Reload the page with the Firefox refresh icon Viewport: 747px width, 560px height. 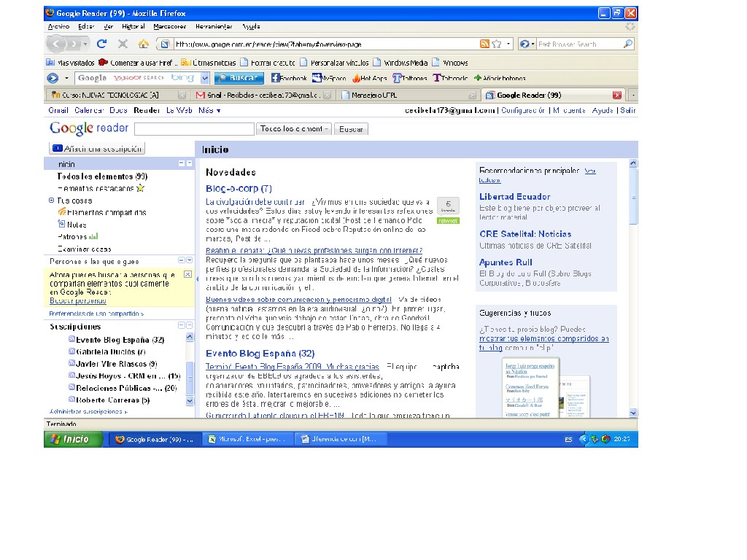pos(101,44)
